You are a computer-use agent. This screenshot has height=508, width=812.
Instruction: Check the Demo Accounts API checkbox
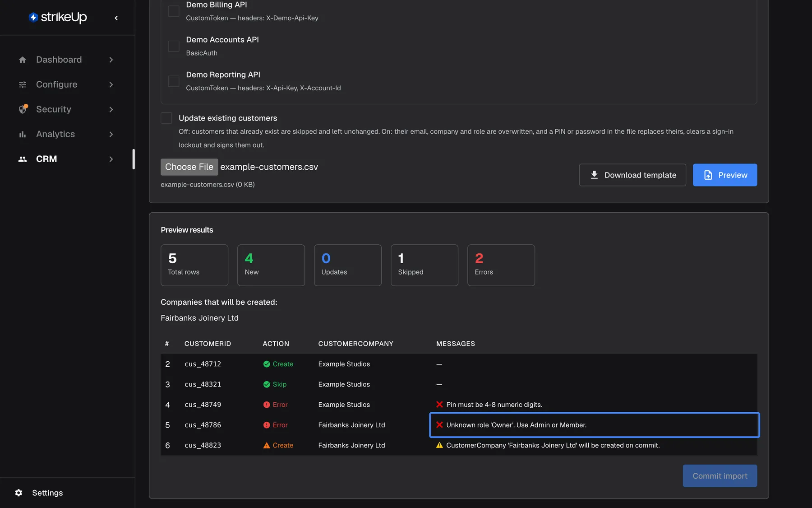point(174,46)
